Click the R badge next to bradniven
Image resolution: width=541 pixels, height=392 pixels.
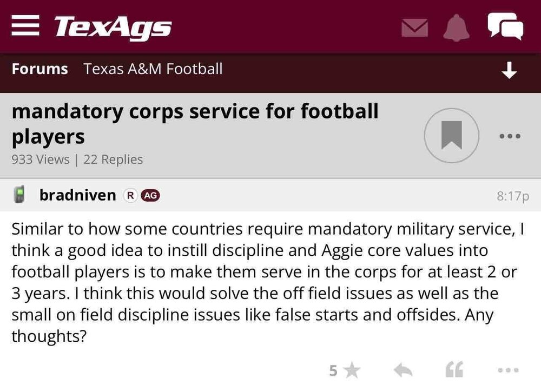[x=130, y=196]
